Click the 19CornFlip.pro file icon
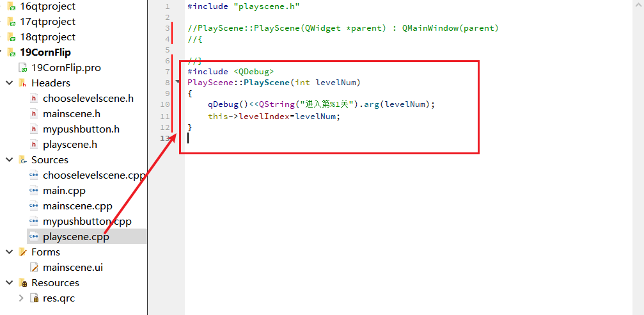Image resolution: width=644 pixels, height=315 pixels. [x=23, y=68]
